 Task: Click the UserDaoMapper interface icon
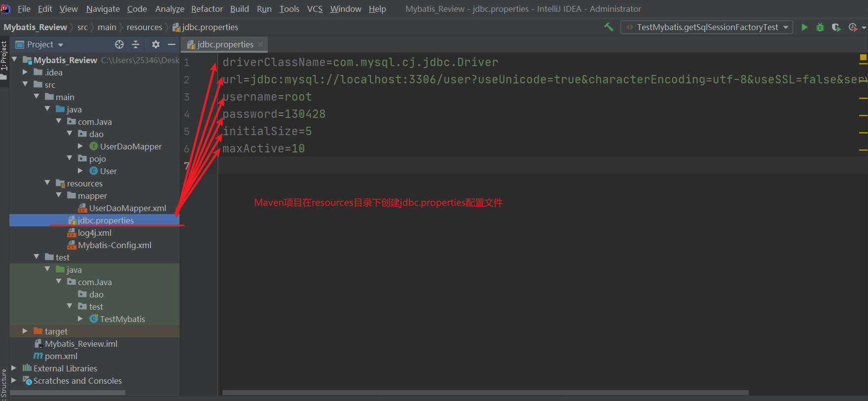[x=94, y=146]
